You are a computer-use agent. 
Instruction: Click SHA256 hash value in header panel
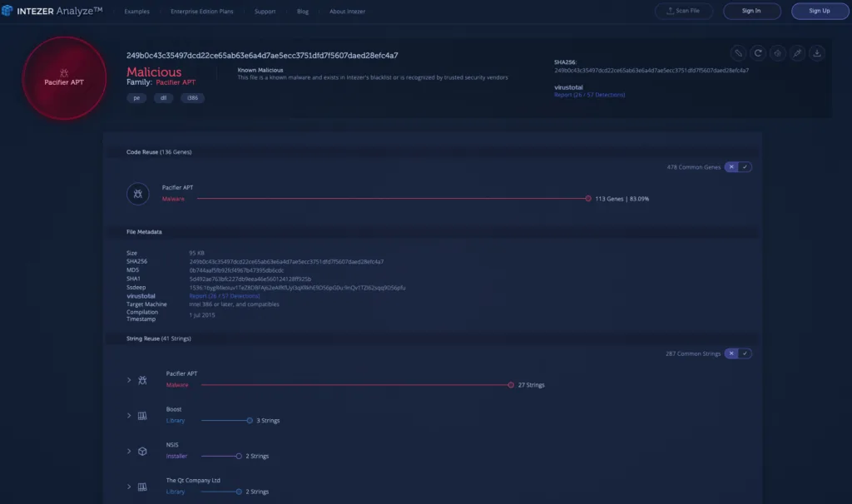(x=651, y=71)
